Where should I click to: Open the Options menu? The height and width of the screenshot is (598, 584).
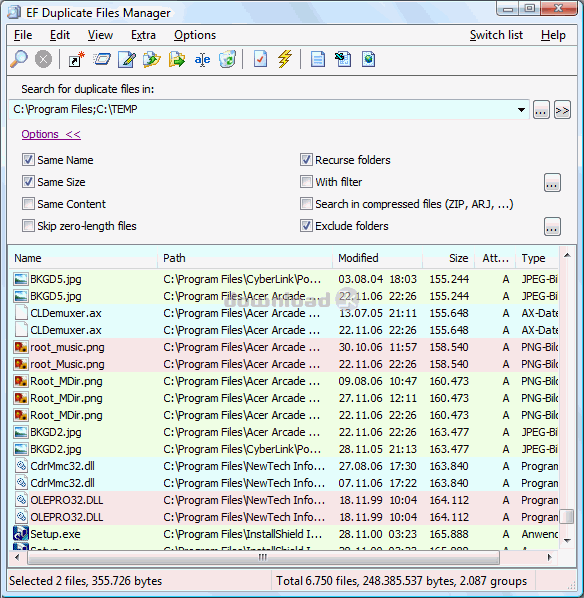(x=195, y=35)
